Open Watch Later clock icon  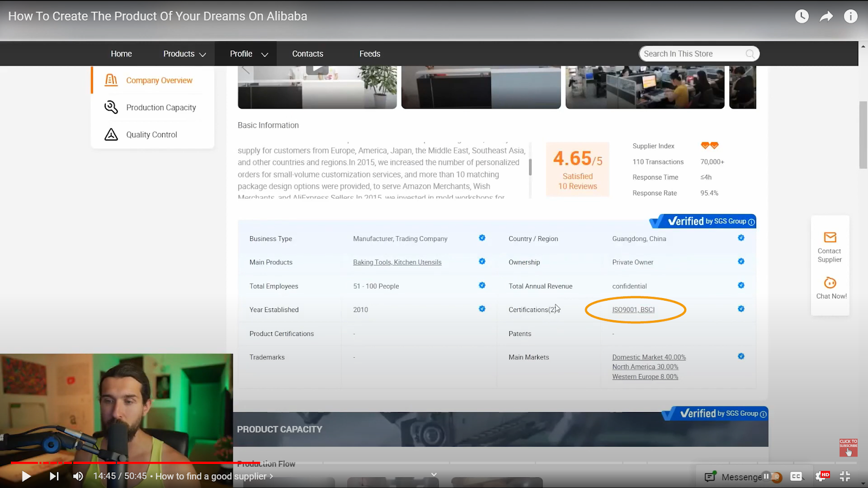[802, 16]
